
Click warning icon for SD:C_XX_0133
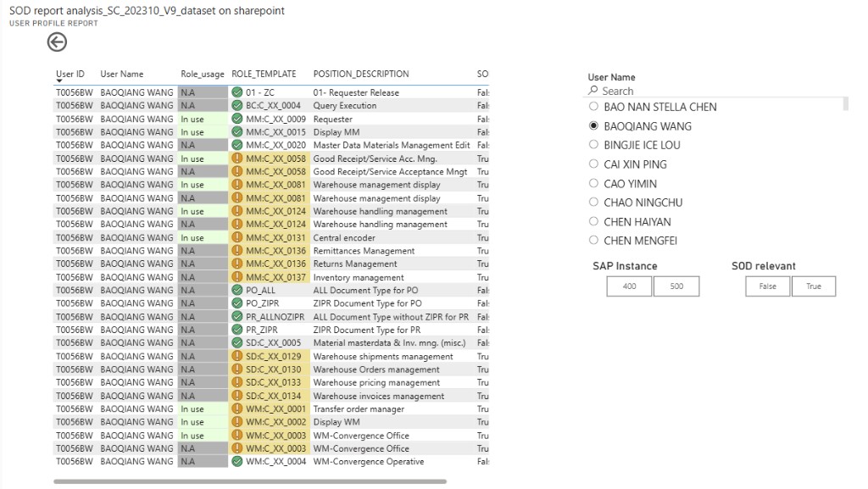(237, 382)
